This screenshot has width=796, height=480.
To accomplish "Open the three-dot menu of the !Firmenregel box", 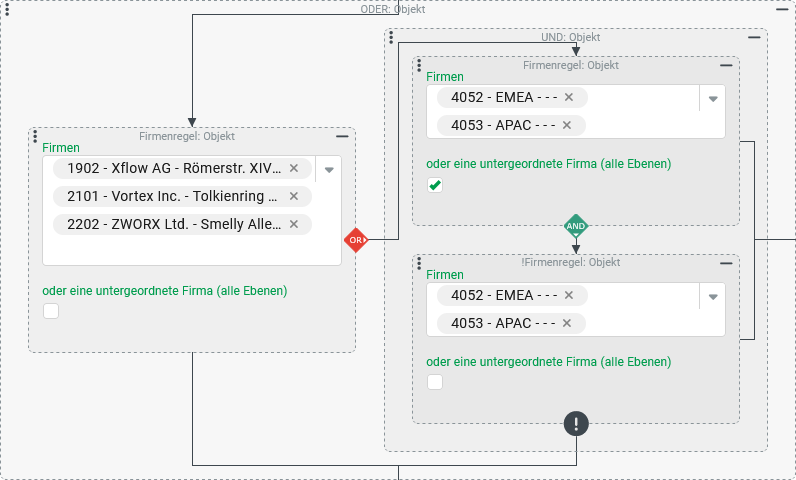I will pyautogui.click(x=419, y=263).
